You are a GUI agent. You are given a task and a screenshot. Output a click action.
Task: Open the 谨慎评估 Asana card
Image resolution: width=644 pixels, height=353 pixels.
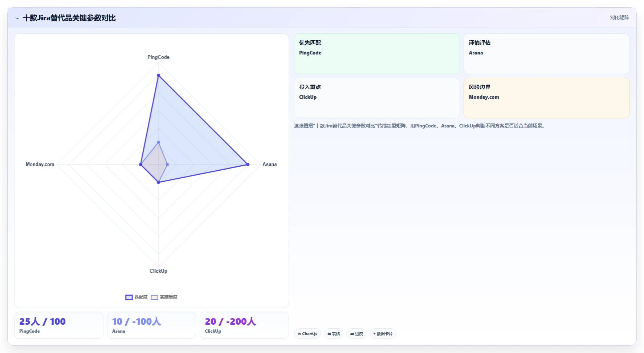(546, 54)
